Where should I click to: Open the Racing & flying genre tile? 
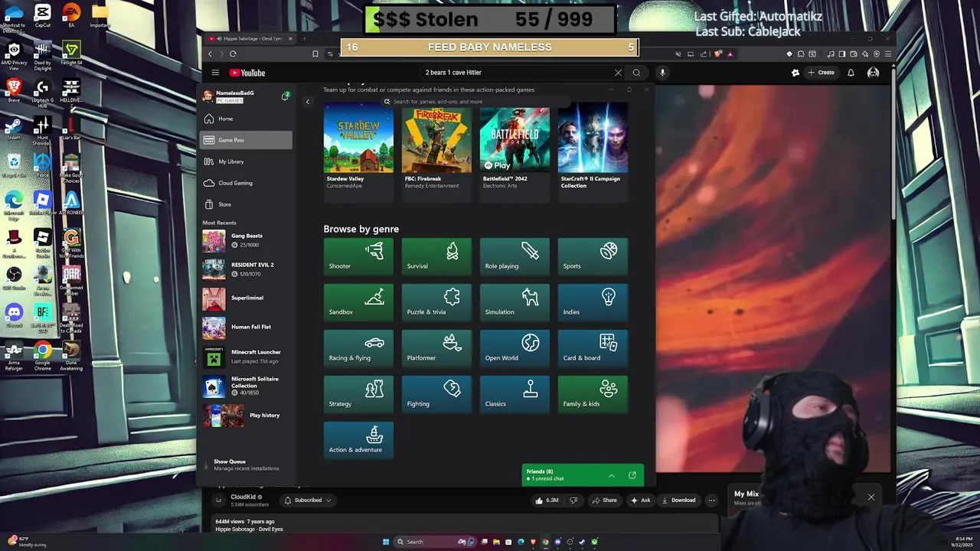pos(358,348)
